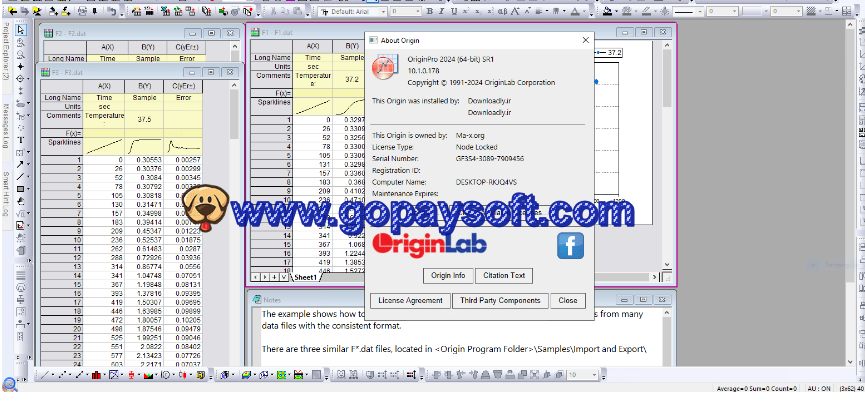This screenshot has height=417, width=865.
Task: Expand the Arrow tool flyout arrow
Action: point(28,164)
